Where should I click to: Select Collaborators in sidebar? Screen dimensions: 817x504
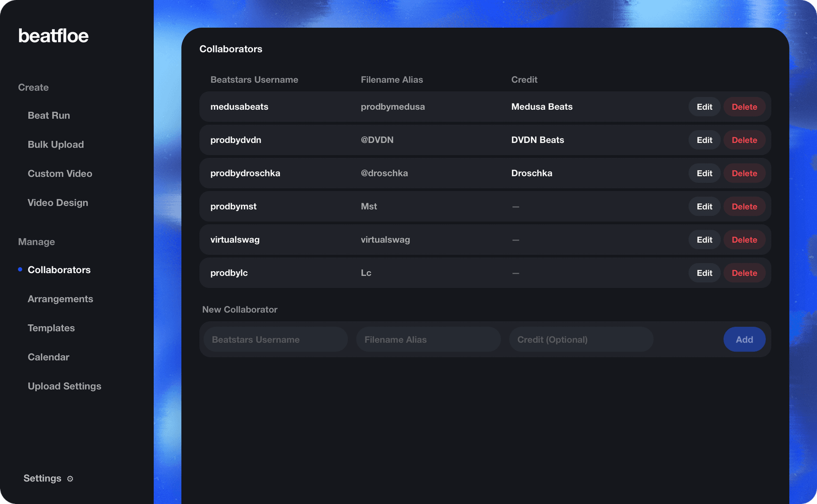tap(59, 270)
